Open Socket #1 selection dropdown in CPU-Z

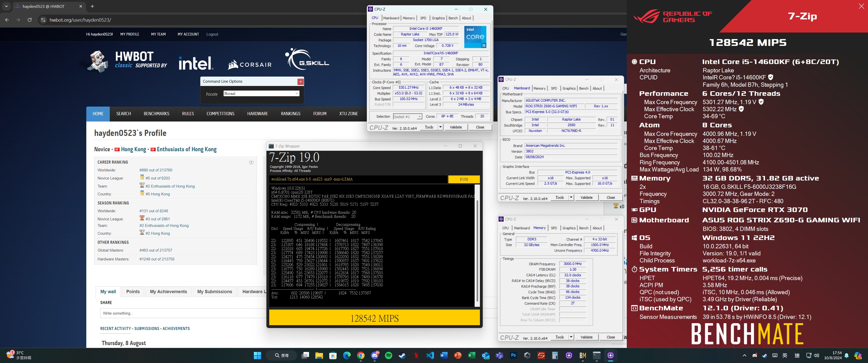click(408, 116)
